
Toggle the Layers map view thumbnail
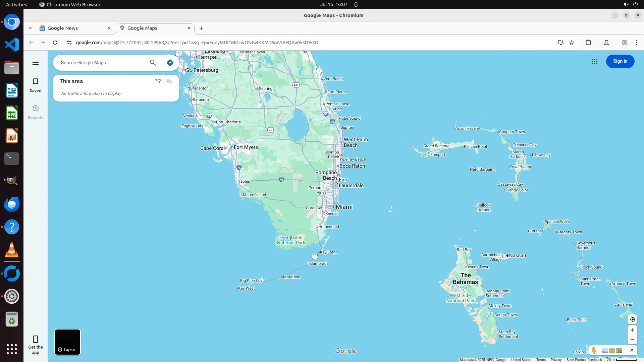coord(67,342)
